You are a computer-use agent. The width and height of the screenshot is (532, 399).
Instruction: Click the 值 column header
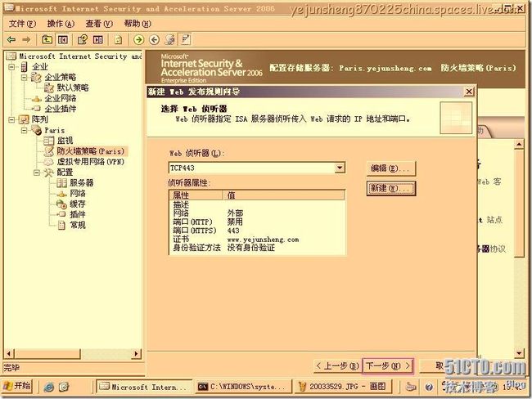tap(284, 195)
